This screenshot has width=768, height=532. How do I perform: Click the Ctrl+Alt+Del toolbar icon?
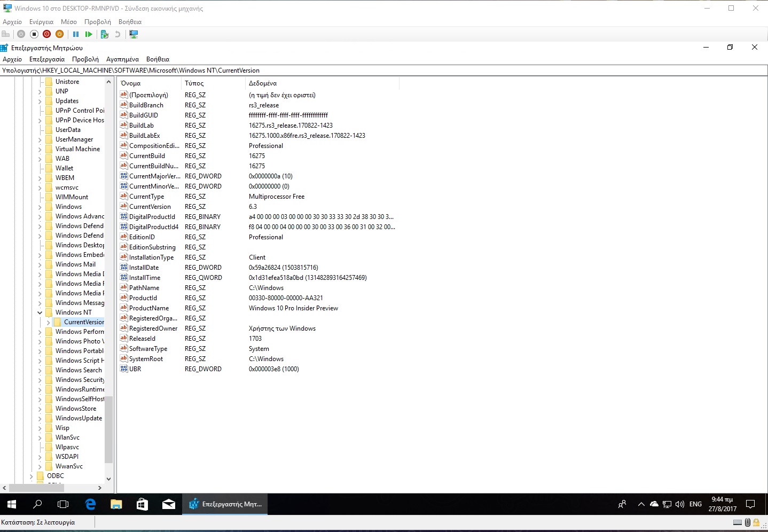pyautogui.click(x=6, y=34)
